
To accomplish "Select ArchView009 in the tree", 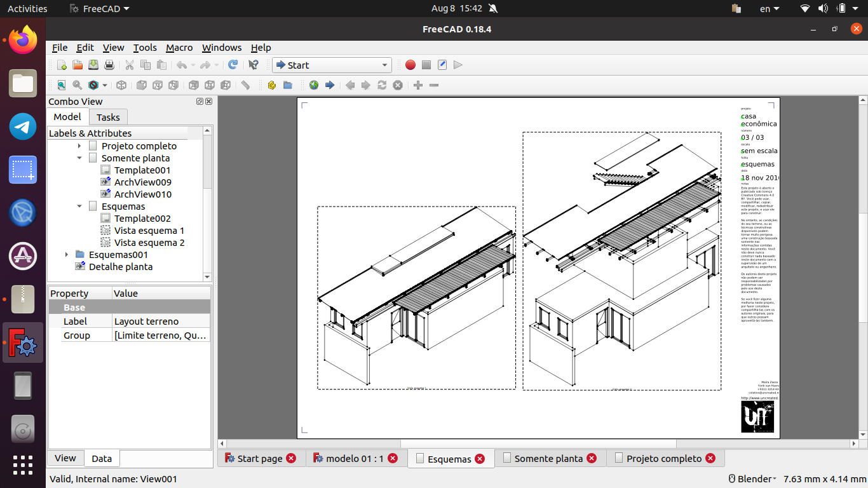I will click(x=142, y=182).
